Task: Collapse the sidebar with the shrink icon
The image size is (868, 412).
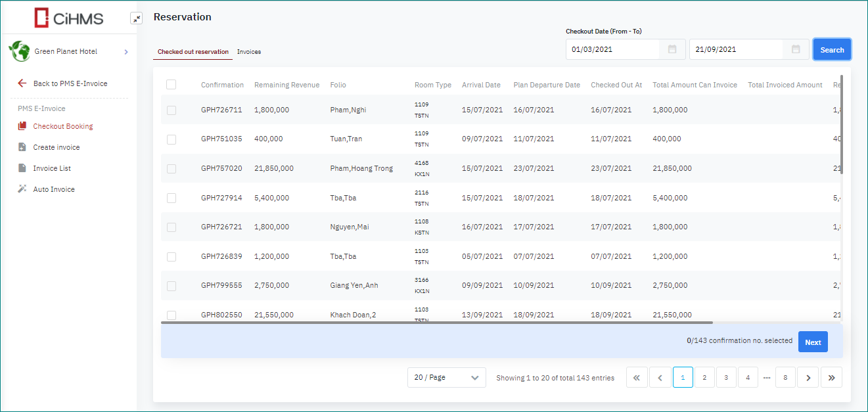Action: [136, 18]
